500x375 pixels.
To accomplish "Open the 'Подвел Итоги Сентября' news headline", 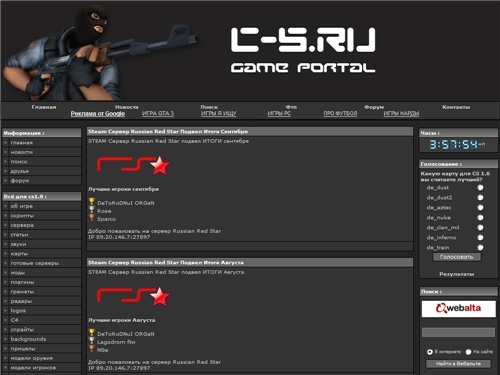I will tap(168, 132).
